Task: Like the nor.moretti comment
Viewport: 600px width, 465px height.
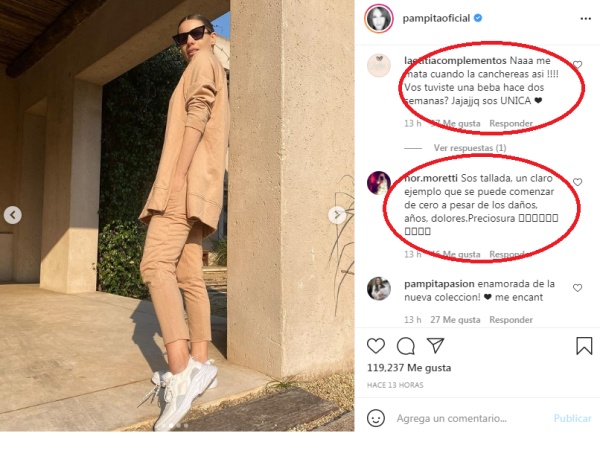Action: [577, 182]
